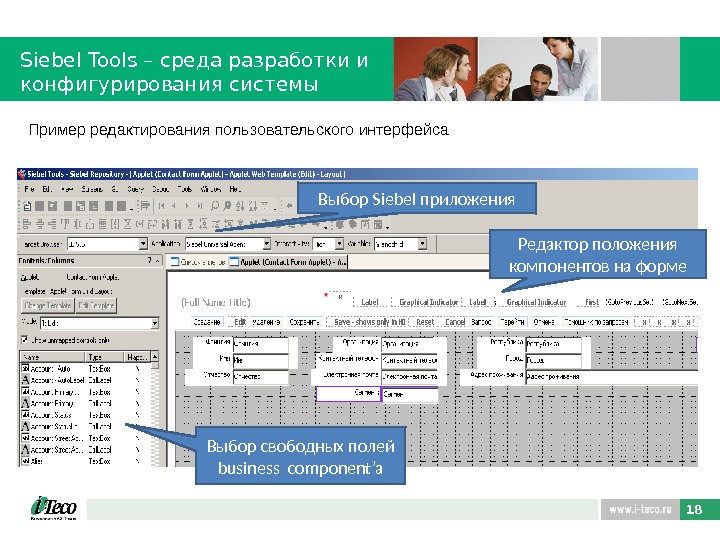Screen dimensions: 720x540
Task: Open the Application dropdown (Siebel Universal Agent)
Action: [267, 244]
